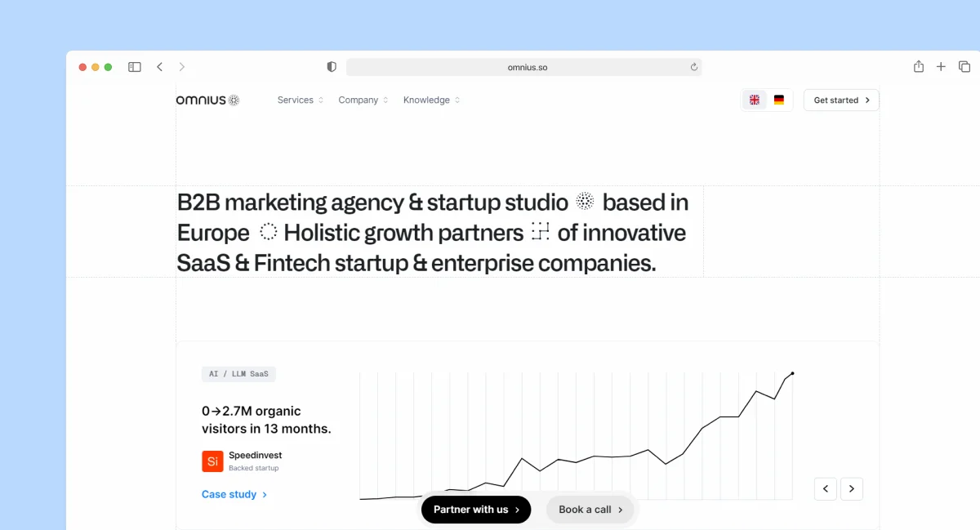The height and width of the screenshot is (530, 980).
Task: Go back with the browser back arrow
Action: click(x=159, y=67)
